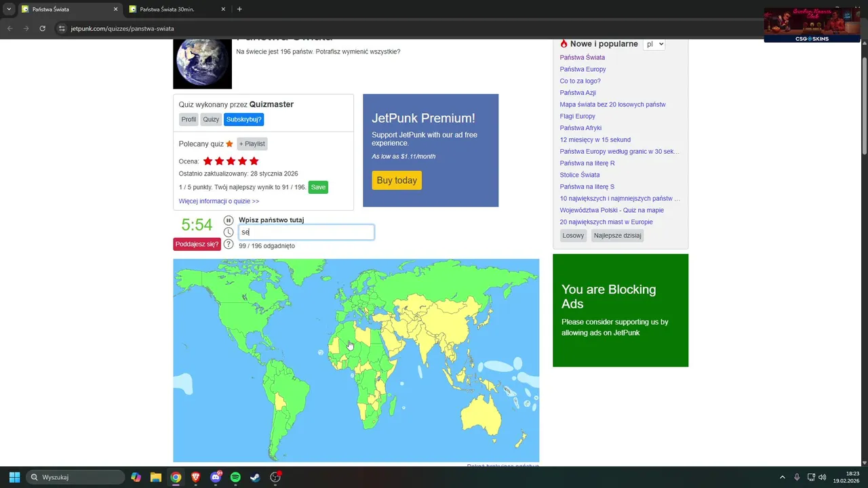The height and width of the screenshot is (488, 868).
Task: Click the jetpunk.com address bar URL
Action: click(122, 28)
